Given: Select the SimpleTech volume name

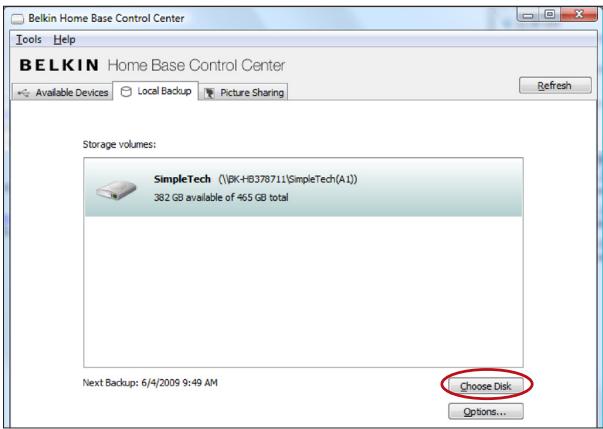Looking at the screenshot, I should pyautogui.click(x=182, y=179).
